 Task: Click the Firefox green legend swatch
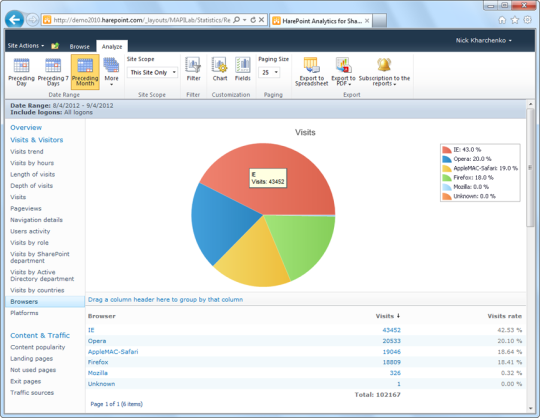447,177
